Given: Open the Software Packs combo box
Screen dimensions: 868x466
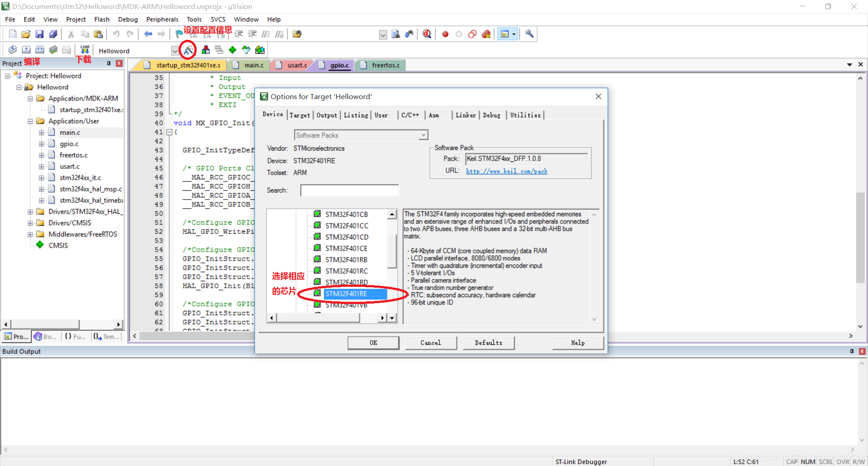Looking at the screenshot, I should pyautogui.click(x=361, y=135).
